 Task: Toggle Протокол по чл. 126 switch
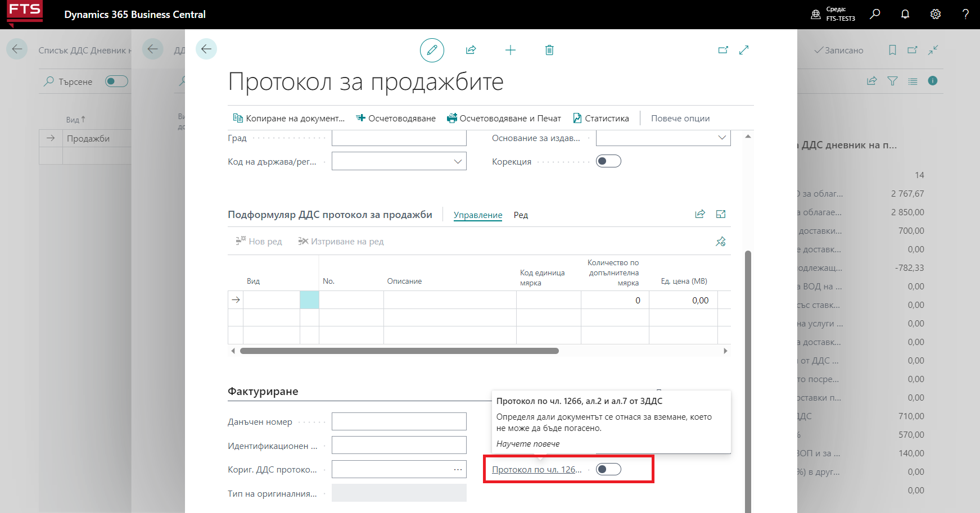[608, 469]
